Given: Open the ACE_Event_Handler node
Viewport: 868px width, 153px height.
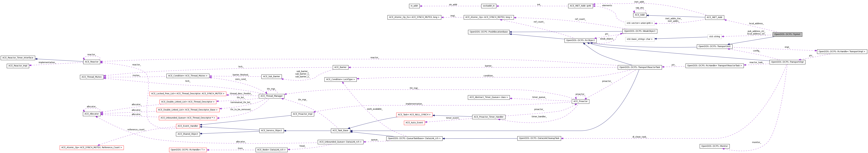Looking at the screenshot, I should (x=188, y=126).
